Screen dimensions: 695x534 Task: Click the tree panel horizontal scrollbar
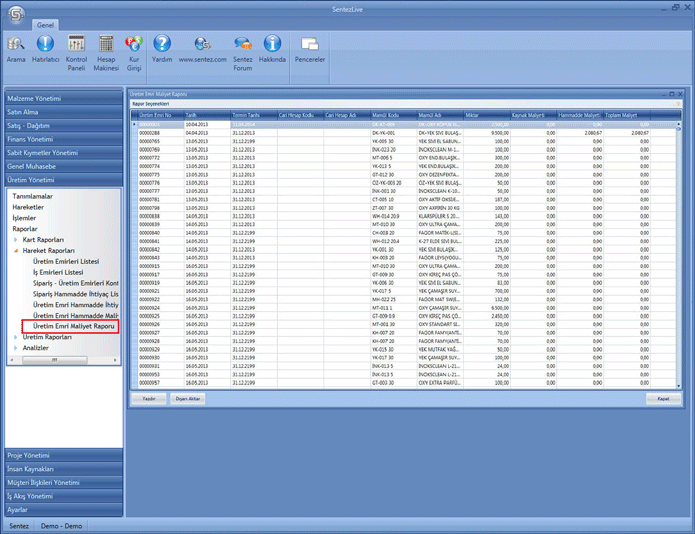coord(55,360)
